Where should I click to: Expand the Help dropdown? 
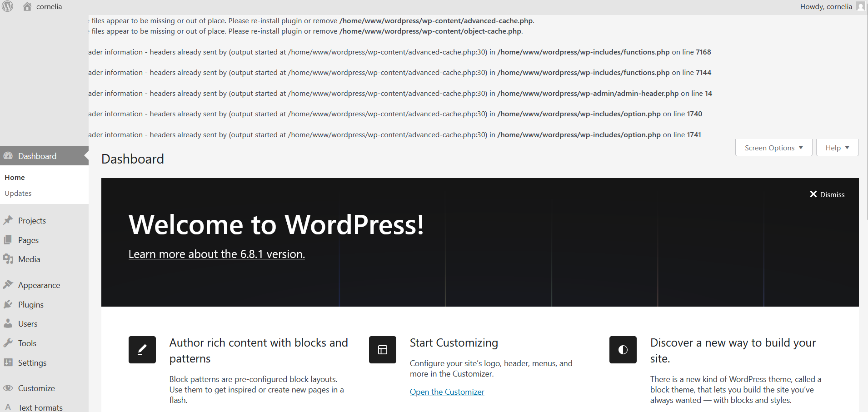[837, 147]
